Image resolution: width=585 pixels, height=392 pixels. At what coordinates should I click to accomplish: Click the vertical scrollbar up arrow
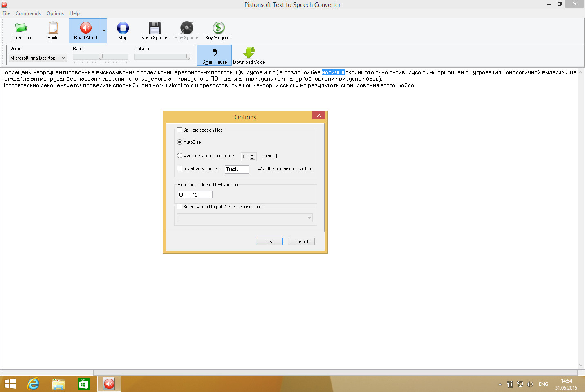[x=581, y=72]
